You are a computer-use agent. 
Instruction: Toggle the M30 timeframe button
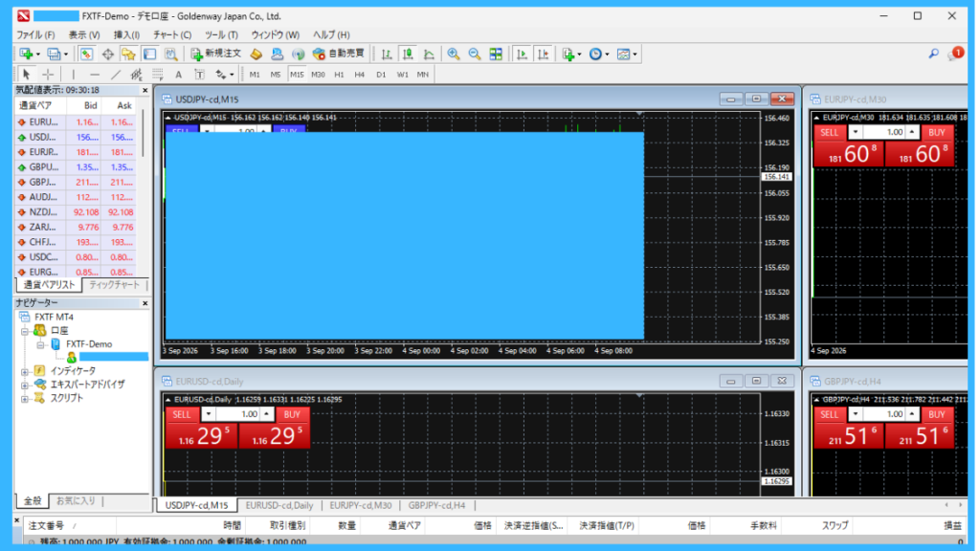click(318, 75)
